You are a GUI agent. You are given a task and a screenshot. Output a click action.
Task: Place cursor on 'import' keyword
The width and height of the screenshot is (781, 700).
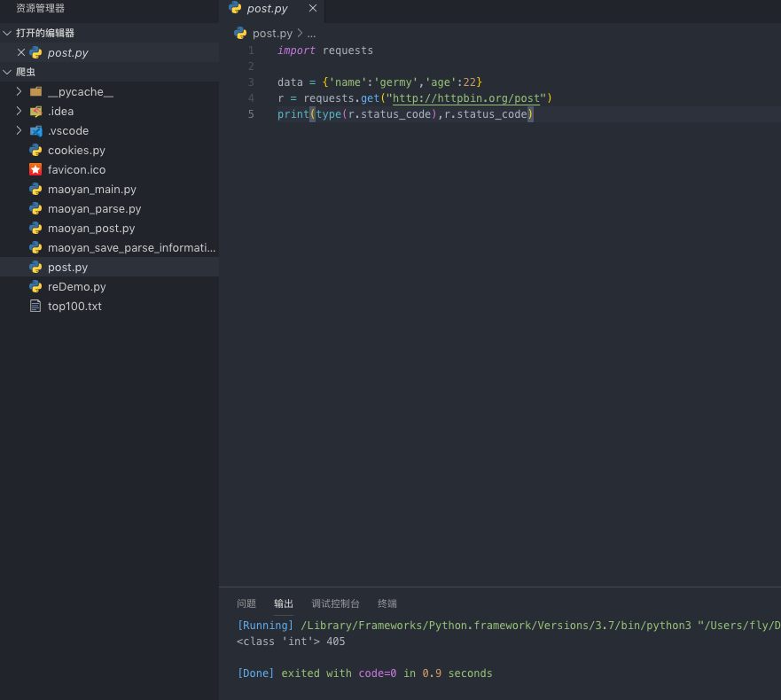[x=296, y=51]
